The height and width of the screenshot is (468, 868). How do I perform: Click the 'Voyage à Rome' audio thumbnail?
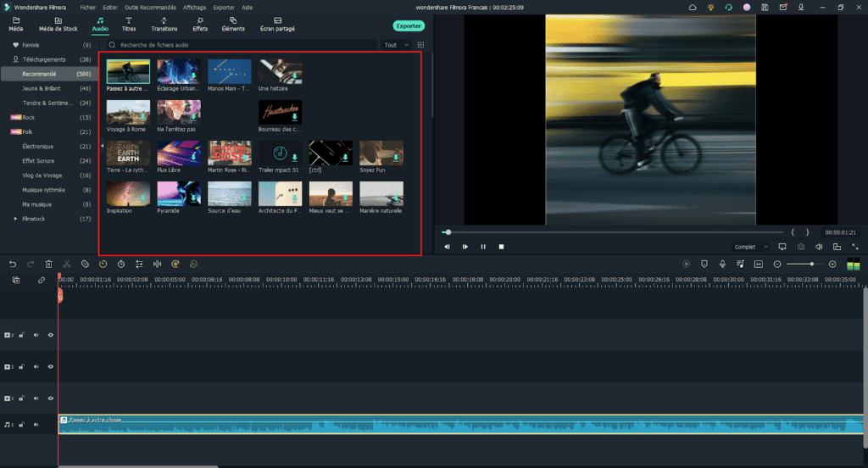pyautogui.click(x=128, y=111)
